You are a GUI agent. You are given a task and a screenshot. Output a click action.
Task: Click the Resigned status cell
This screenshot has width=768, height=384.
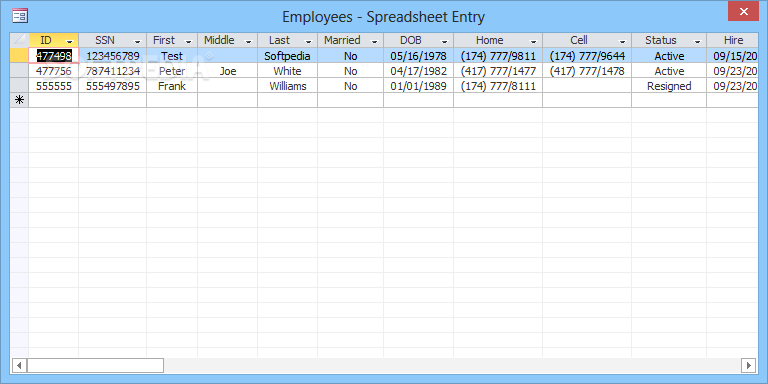(669, 86)
